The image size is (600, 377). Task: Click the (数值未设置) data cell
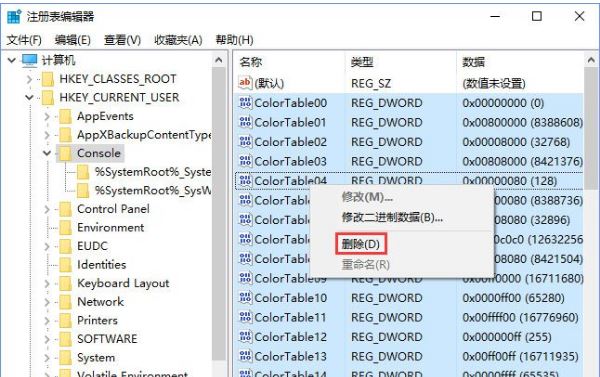(x=494, y=83)
